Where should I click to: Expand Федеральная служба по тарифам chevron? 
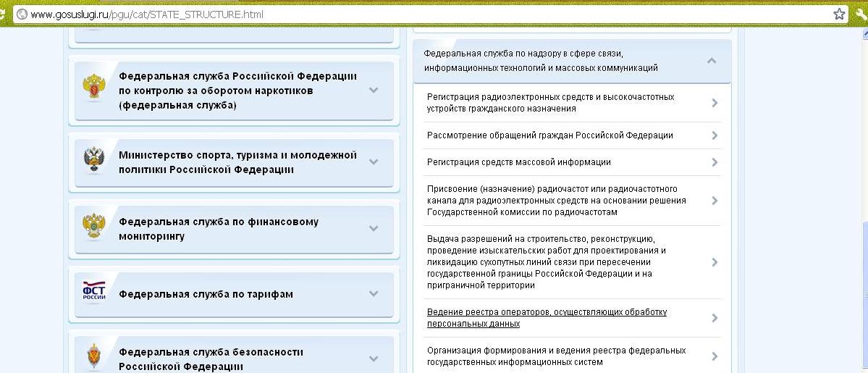click(x=374, y=294)
